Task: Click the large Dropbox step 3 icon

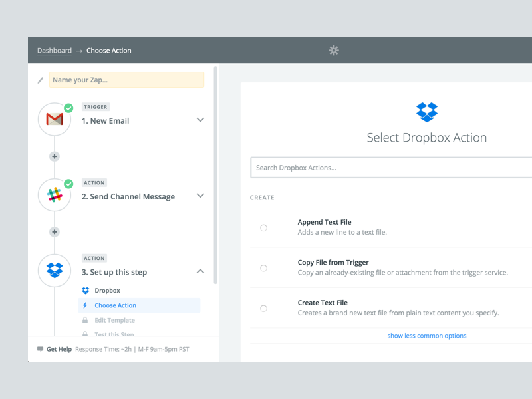Action: pyautogui.click(x=55, y=271)
